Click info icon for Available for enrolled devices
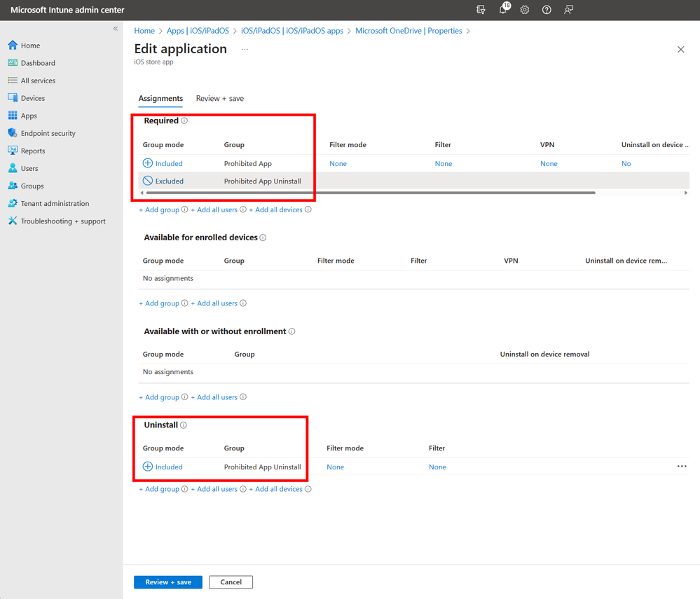Image resolution: width=700 pixels, height=599 pixels. (x=263, y=237)
